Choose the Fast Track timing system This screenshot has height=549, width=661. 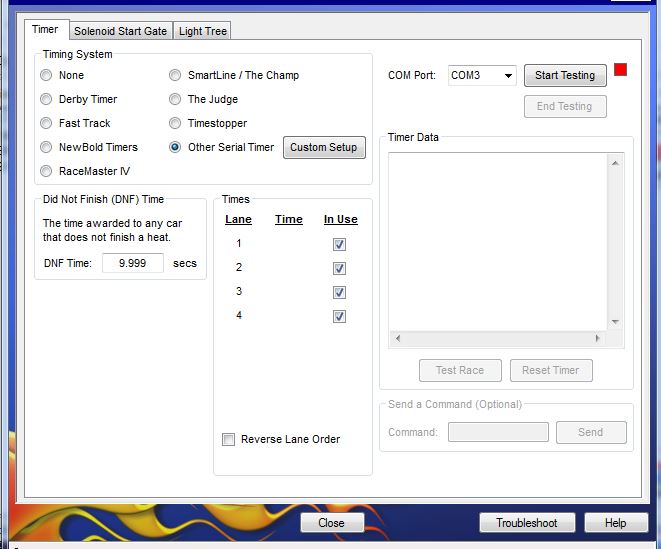46,123
